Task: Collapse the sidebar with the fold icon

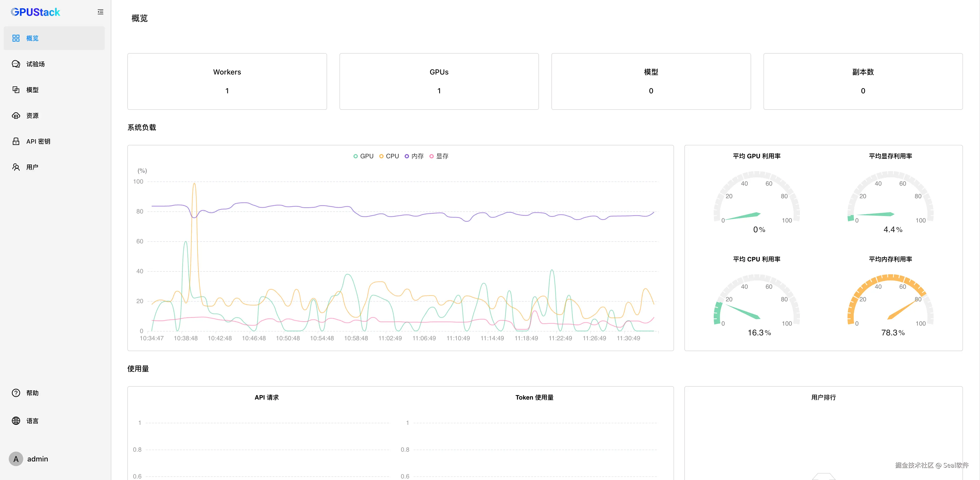Action: click(101, 12)
